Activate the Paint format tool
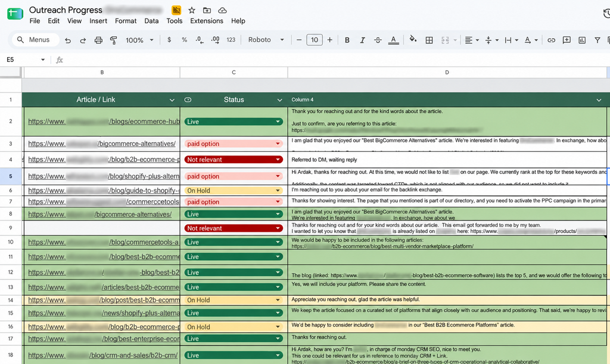This screenshot has width=610, height=364. [113, 40]
